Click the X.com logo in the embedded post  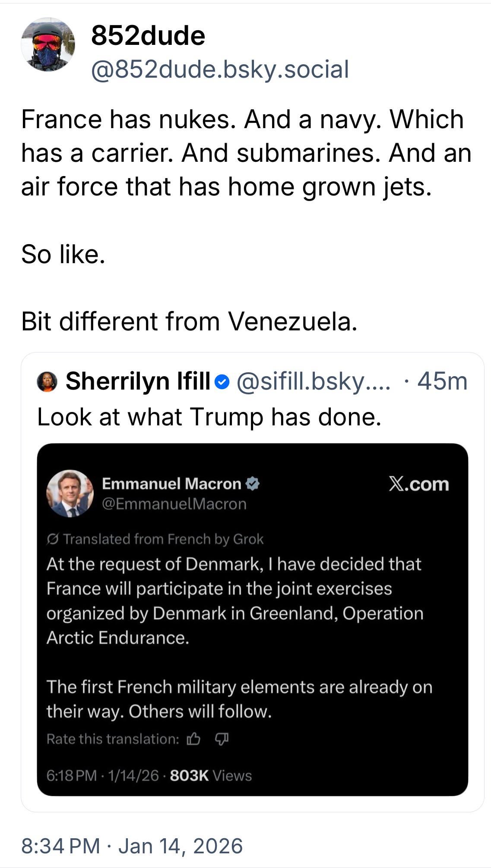418,484
